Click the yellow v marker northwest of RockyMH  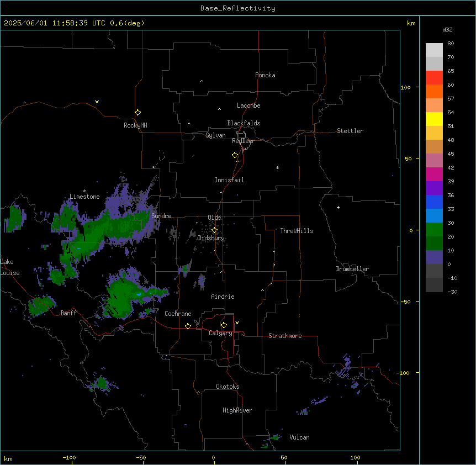point(97,102)
